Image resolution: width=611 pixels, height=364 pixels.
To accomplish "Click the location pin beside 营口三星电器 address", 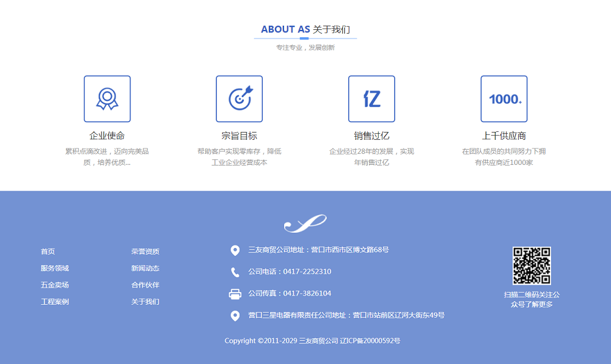I will 235,316.
